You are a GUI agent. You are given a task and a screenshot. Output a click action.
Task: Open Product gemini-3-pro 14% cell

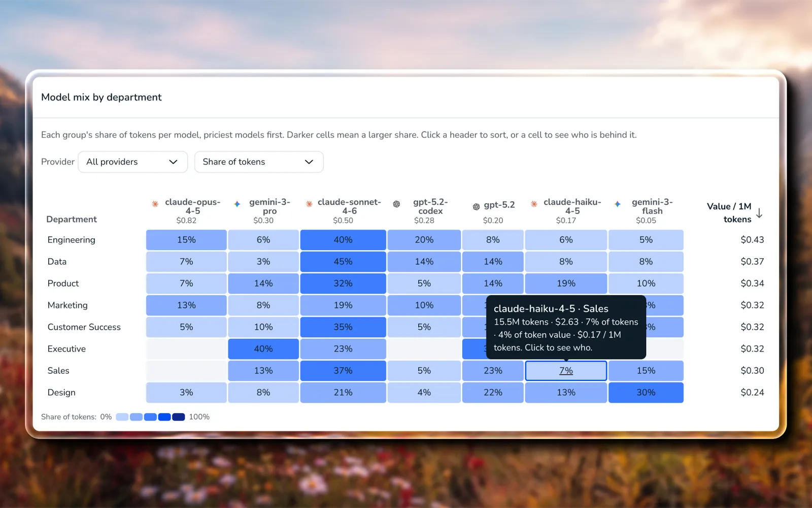pos(263,283)
